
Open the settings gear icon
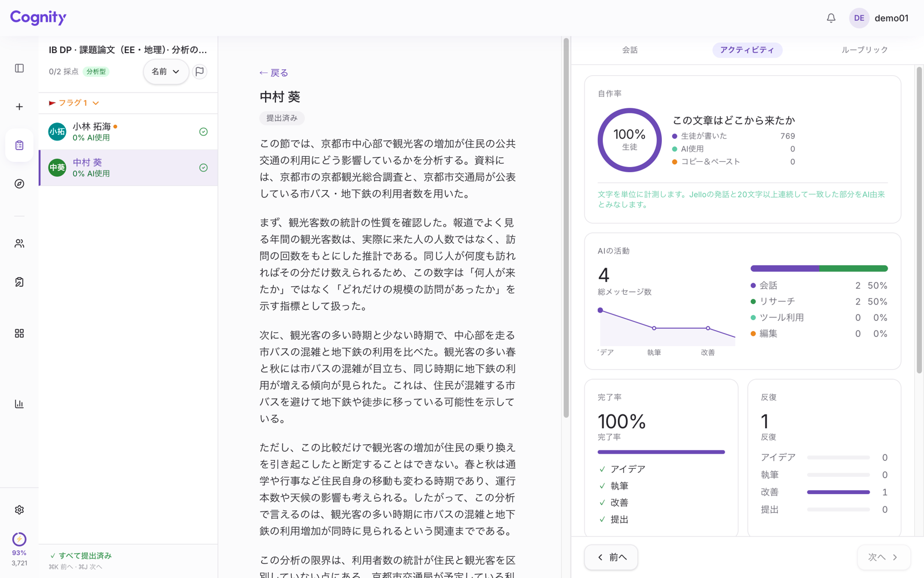(19, 510)
